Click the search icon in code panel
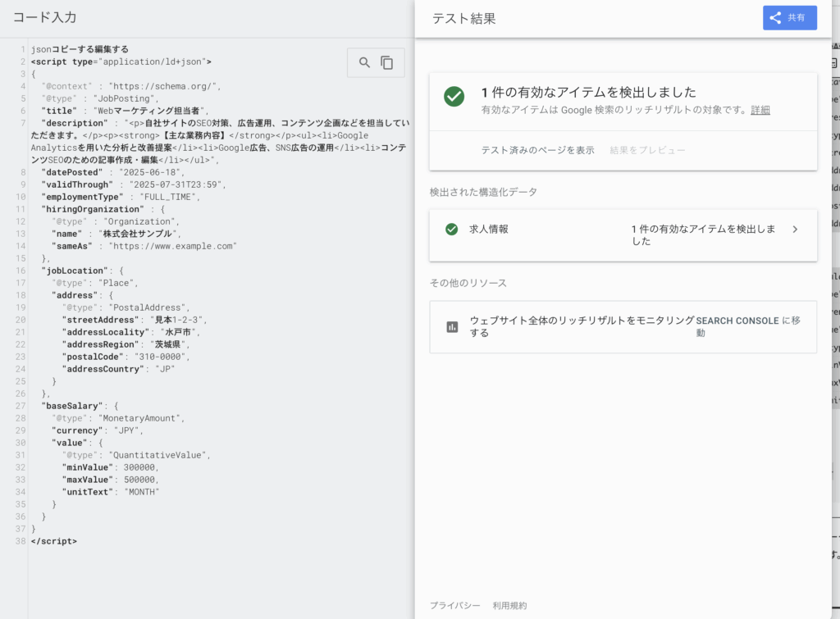Image resolution: width=840 pixels, height=619 pixels. pyautogui.click(x=364, y=62)
